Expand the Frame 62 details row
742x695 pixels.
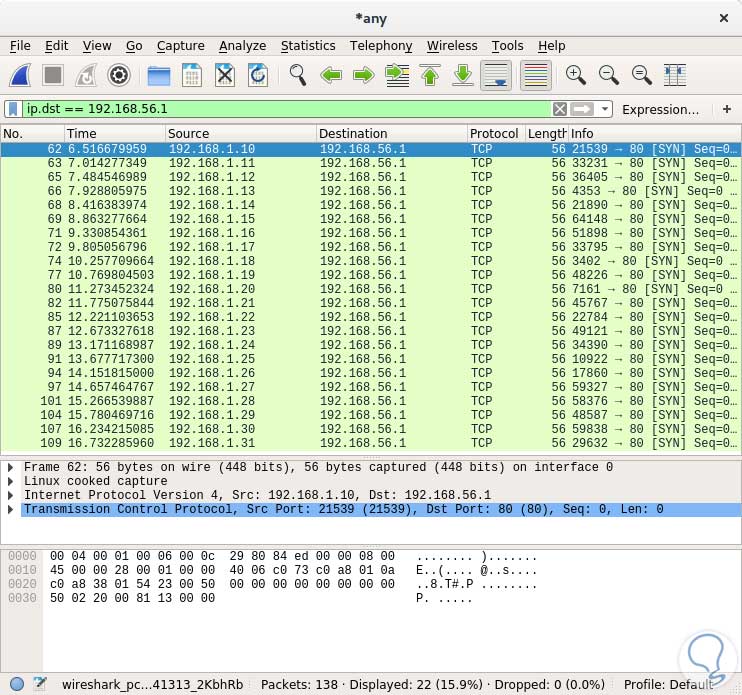[10, 467]
